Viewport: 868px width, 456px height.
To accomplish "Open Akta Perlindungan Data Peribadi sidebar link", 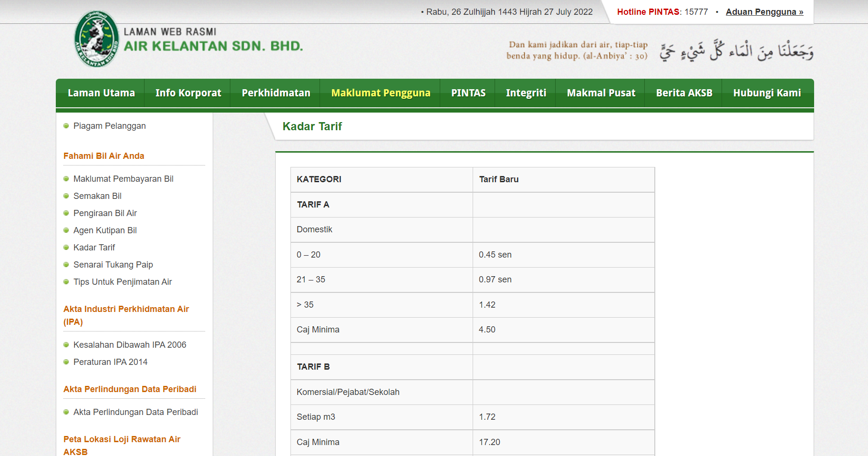I will pos(136,412).
